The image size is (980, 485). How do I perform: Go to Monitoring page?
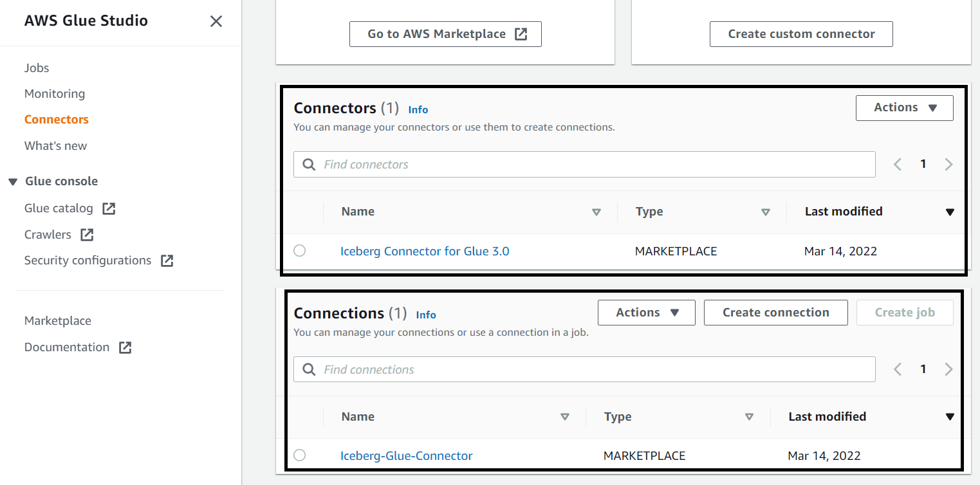click(55, 94)
